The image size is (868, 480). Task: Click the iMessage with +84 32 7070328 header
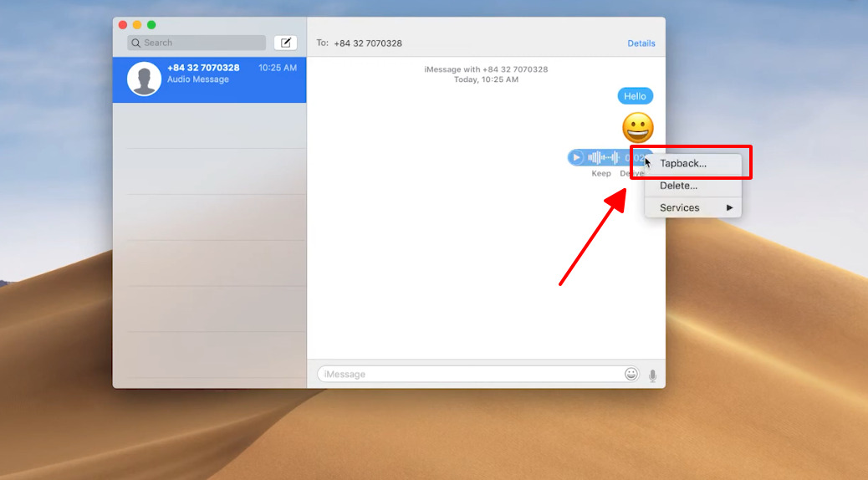(x=486, y=69)
